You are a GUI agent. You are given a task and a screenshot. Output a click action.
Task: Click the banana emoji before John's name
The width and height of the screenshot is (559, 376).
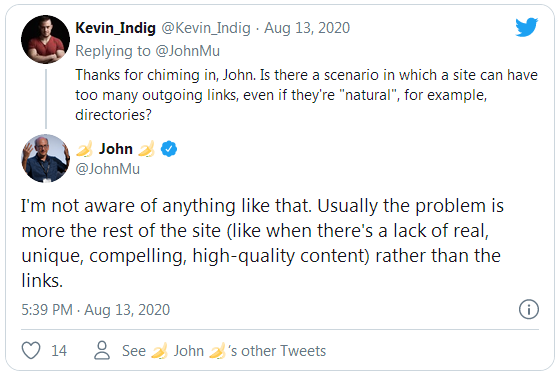(x=84, y=149)
